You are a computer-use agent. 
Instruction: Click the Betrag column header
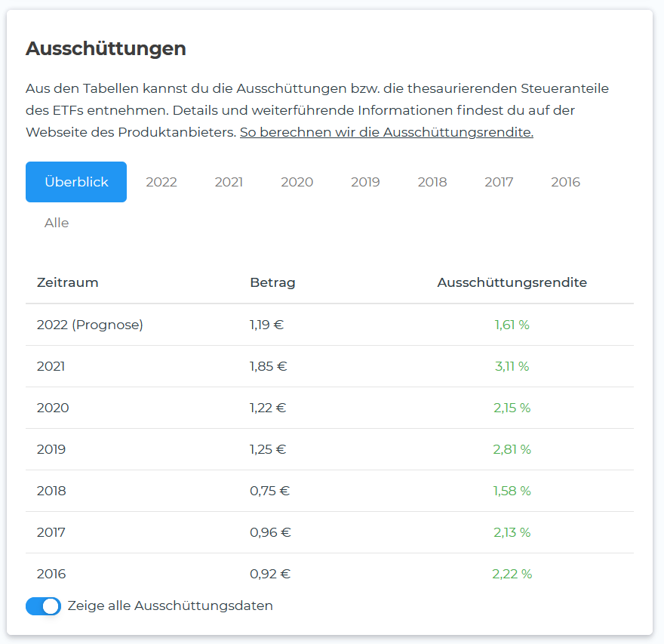pos(272,283)
